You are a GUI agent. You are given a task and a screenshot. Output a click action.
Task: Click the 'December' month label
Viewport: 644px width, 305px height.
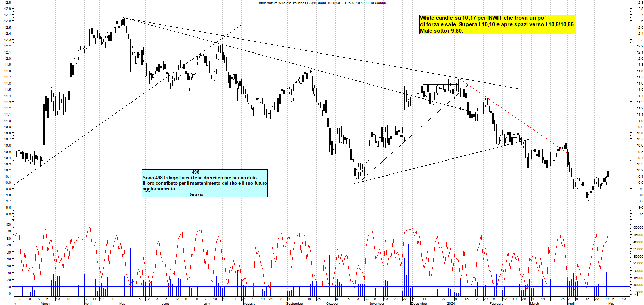(x=419, y=303)
